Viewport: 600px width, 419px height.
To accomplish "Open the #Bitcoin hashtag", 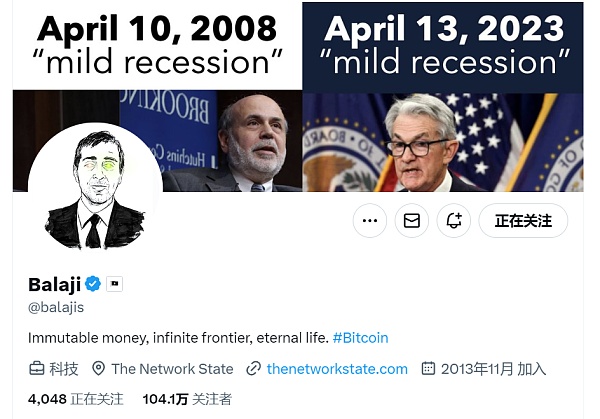I will (x=360, y=338).
